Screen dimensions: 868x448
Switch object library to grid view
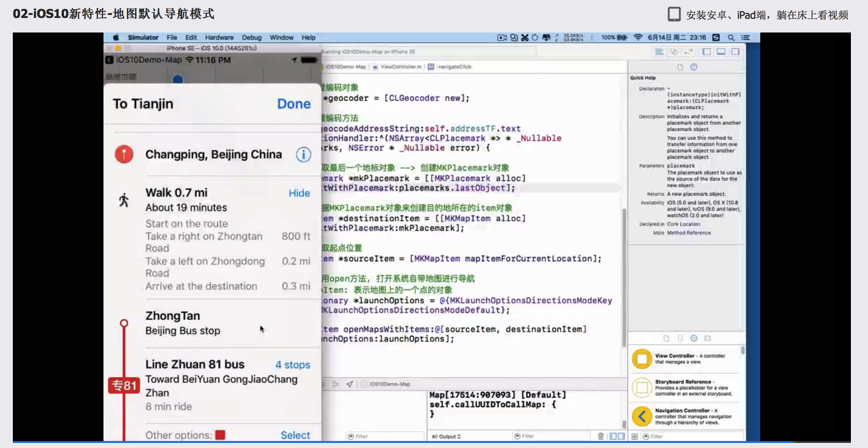pyautogui.click(x=635, y=436)
